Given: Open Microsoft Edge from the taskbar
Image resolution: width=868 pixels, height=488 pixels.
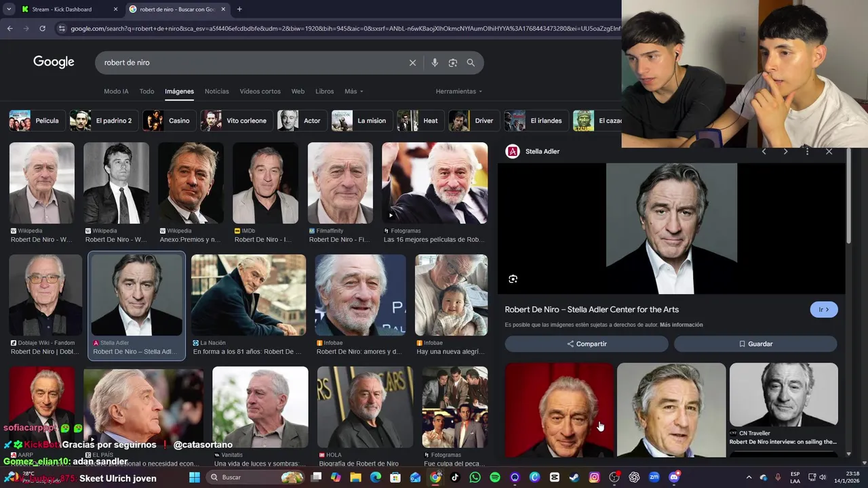Looking at the screenshot, I should (x=376, y=477).
